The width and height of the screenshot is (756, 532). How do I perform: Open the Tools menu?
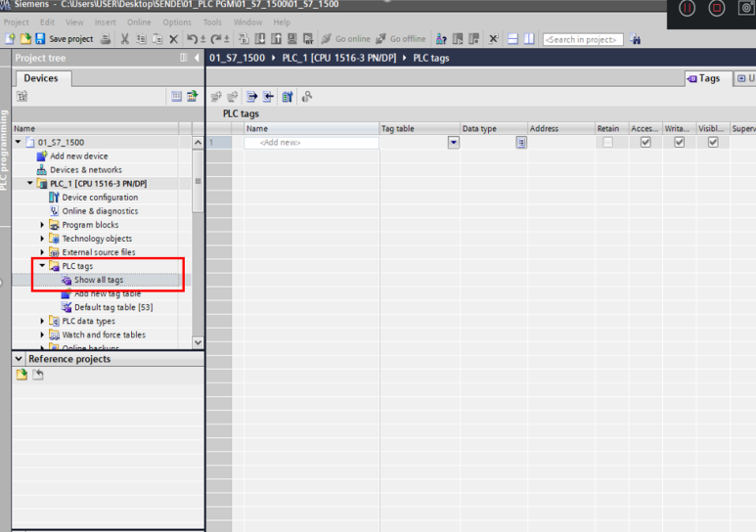(212, 22)
